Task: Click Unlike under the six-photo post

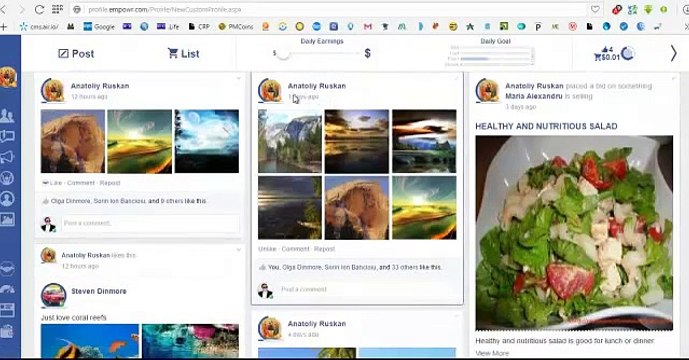Action: [x=267, y=249]
